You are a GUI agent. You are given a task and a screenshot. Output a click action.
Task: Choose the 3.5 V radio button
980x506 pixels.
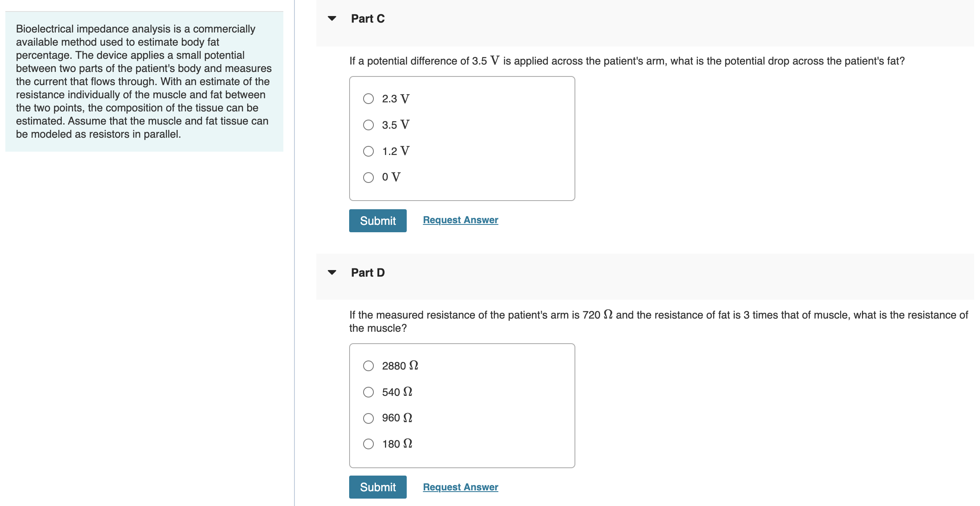coord(368,125)
